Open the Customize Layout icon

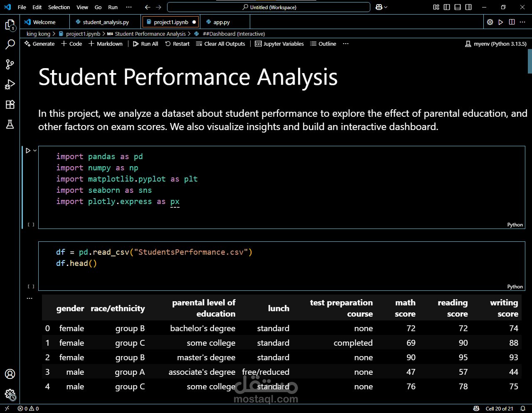(436, 7)
